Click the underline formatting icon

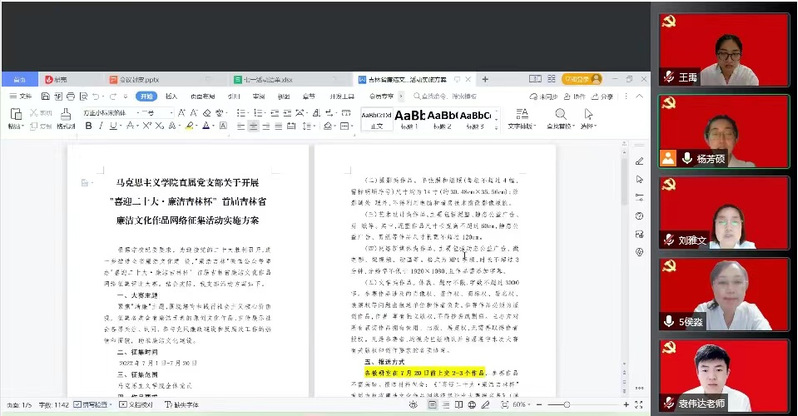114,127
